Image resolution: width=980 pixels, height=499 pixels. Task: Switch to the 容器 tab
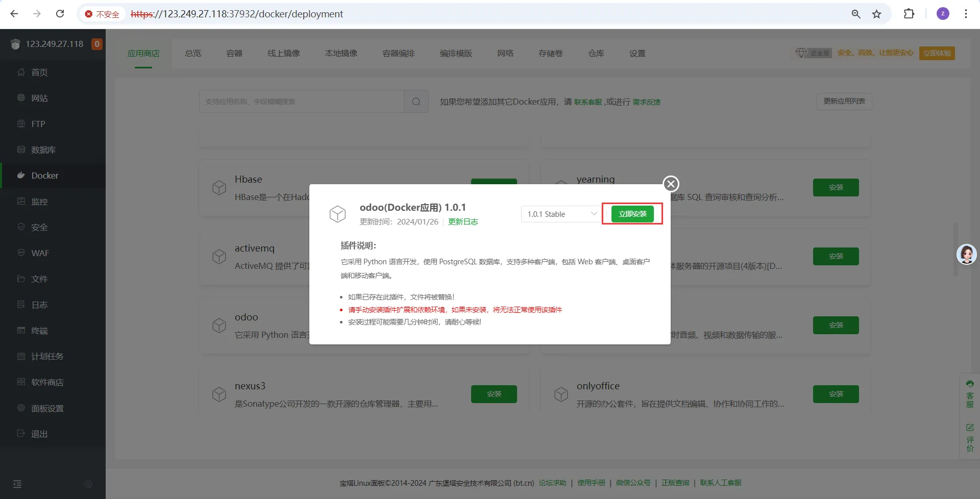[x=234, y=54]
